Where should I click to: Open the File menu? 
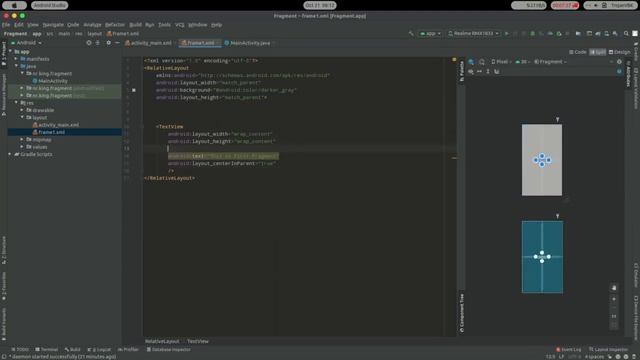(6, 25)
